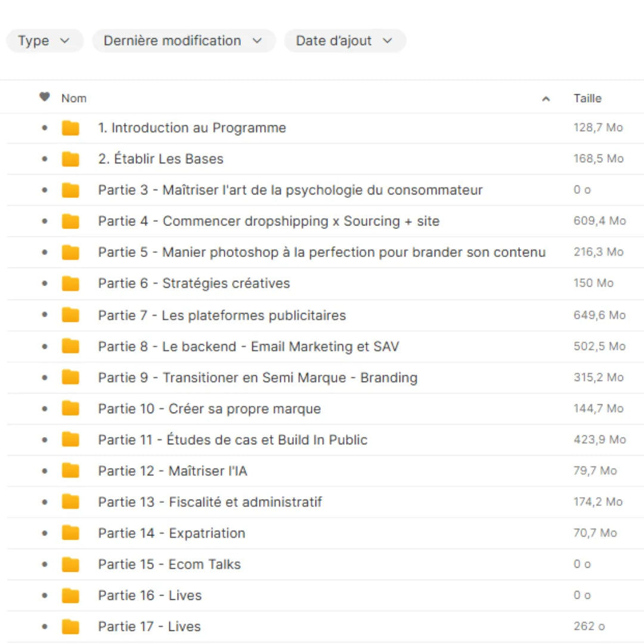Click folder icon for Introduction au Programme

click(x=70, y=128)
